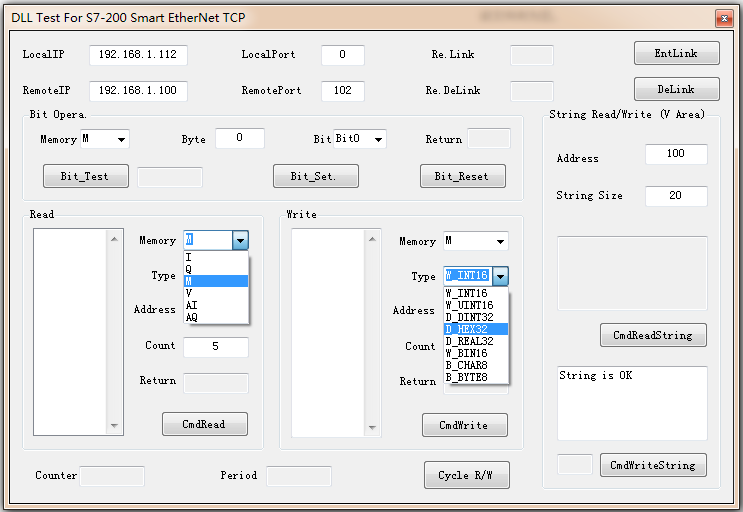
Task: Click the Bit_Reset button
Action: tap(462, 176)
